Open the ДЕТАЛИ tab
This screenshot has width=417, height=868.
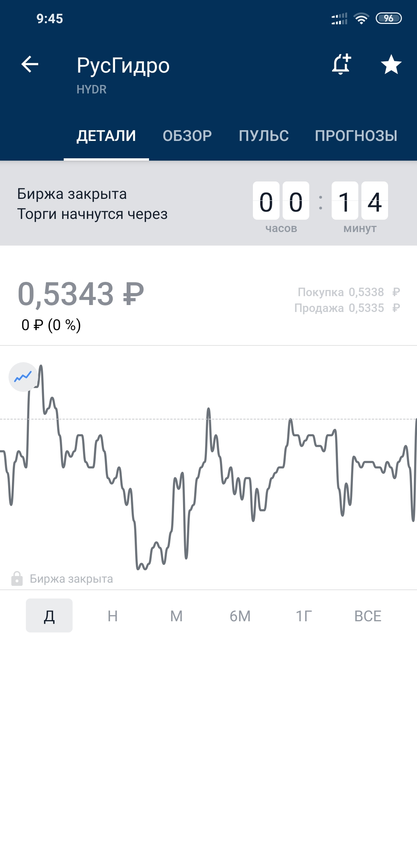point(106,136)
